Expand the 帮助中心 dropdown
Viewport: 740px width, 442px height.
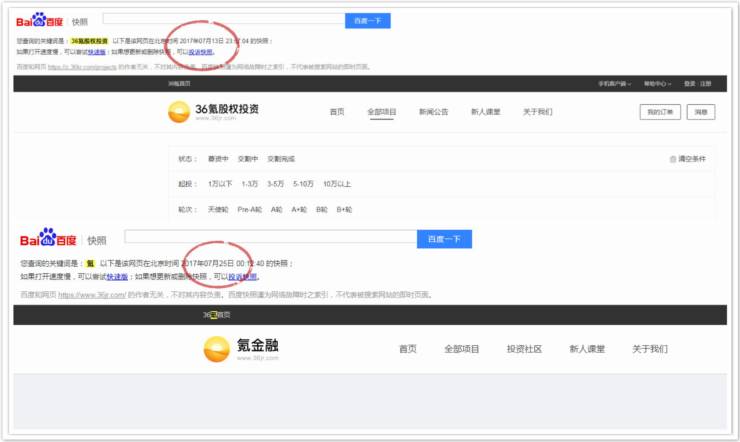[657, 83]
